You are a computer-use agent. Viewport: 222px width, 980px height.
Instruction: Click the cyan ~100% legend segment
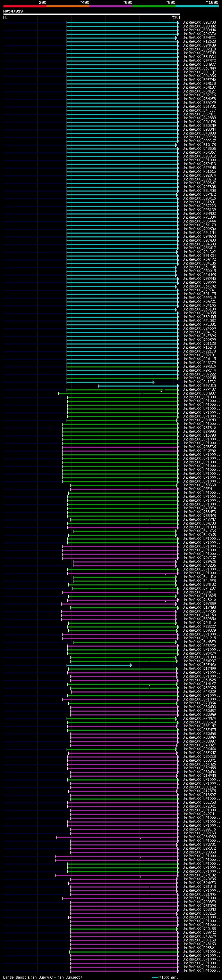(197, 6)
